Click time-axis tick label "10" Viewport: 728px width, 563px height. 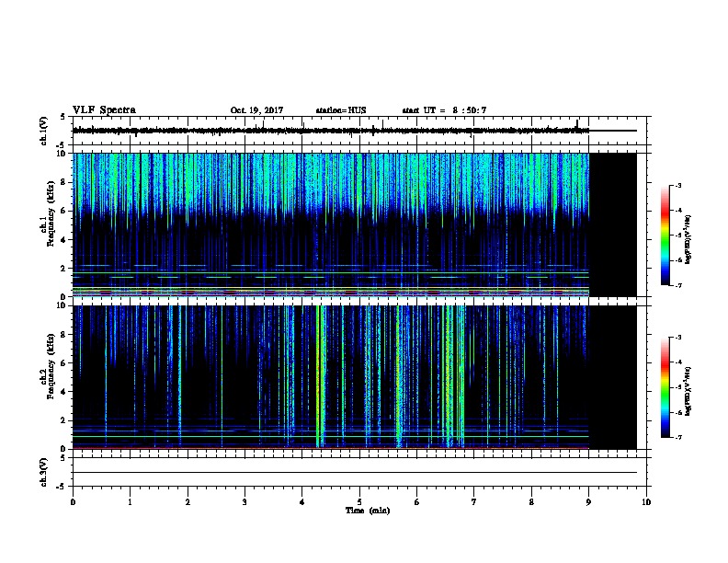click(646, 502)
